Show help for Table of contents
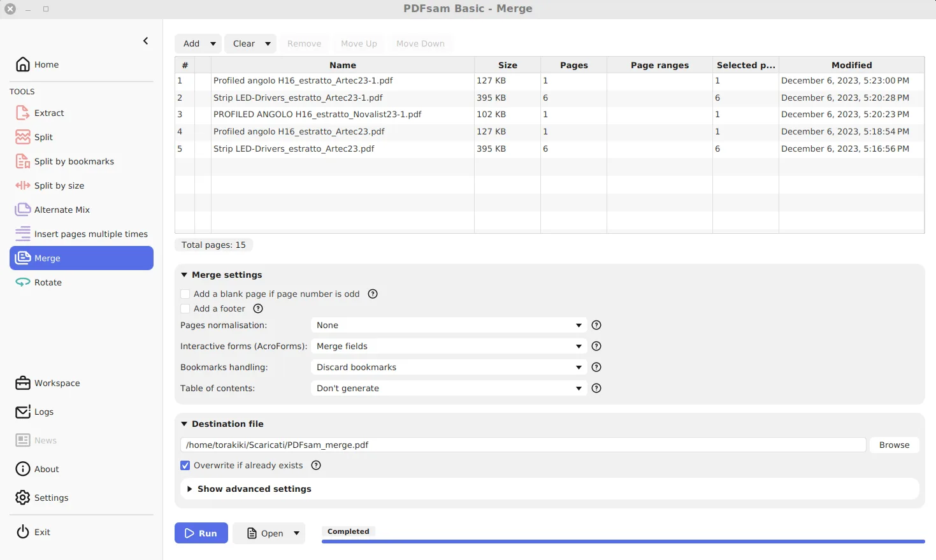Screen dimensions: 936x560 tap(596, 388)
